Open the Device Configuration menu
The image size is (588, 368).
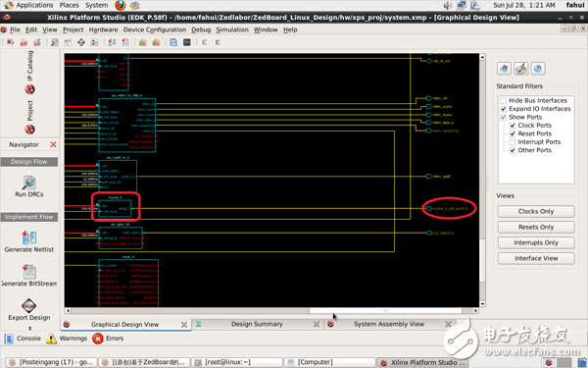[155, 29]
